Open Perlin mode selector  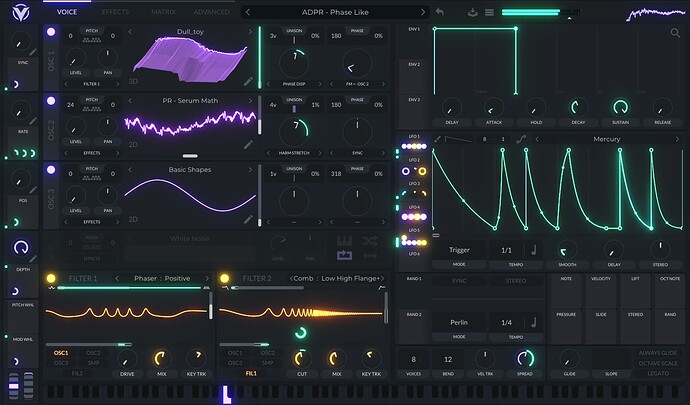[459, 322]
